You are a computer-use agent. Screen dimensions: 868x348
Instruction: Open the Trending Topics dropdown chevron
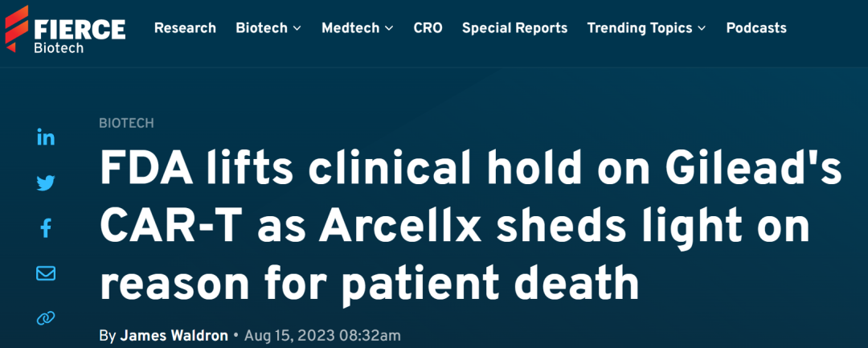[x=702, y=28]
